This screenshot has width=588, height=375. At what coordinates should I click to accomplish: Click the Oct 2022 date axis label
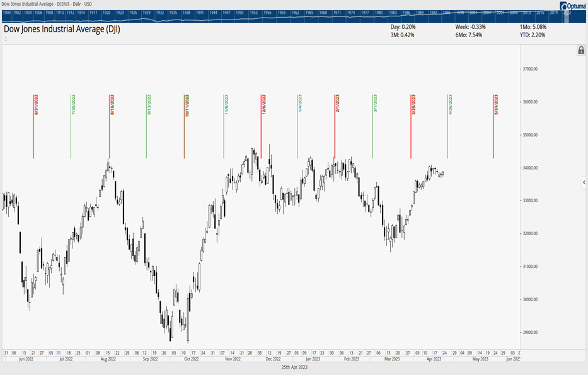click(x=191, y=359)
